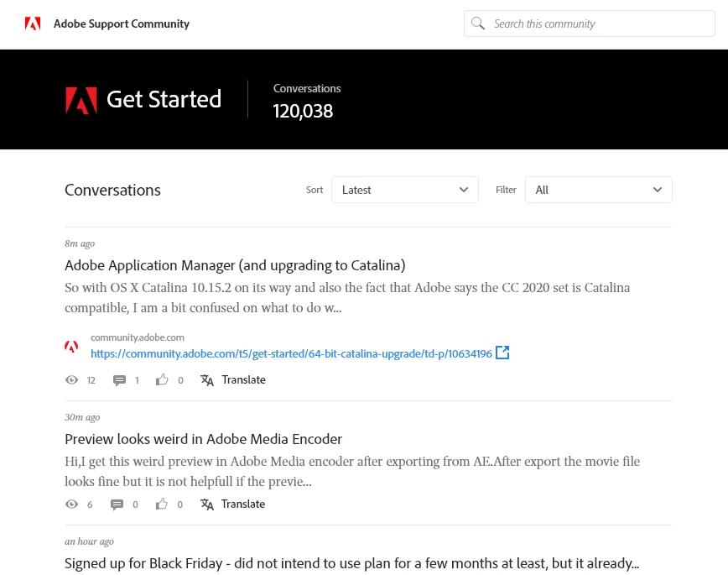Image resolution: width=728 pixels, height=575 pixels.
Task: Click the Adobe logo in the header
Action: tap(33, 24)
